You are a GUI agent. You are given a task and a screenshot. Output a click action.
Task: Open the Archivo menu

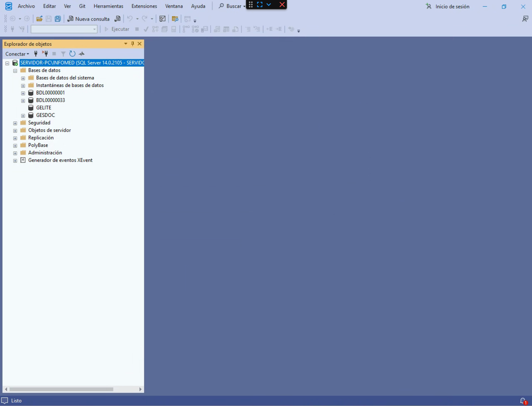[x=26, y=6]
